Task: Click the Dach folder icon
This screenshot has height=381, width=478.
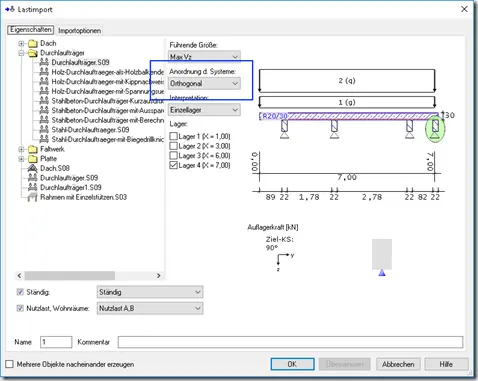Action: tap(33, 43)
